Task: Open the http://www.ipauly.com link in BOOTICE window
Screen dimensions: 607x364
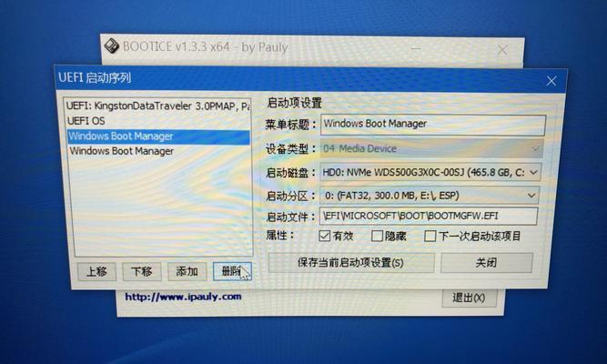Action: tap(183, 297)
